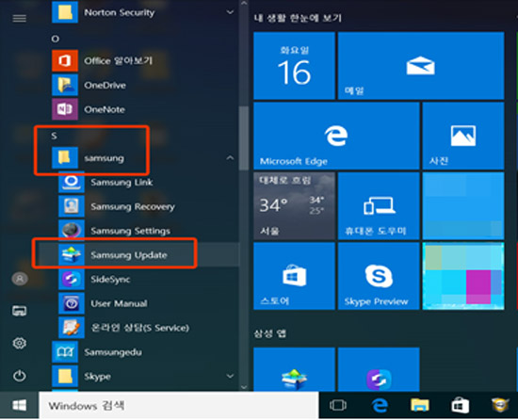Open SideSync app icon
This screenshot has width=518, height=420.
point(72,279)
